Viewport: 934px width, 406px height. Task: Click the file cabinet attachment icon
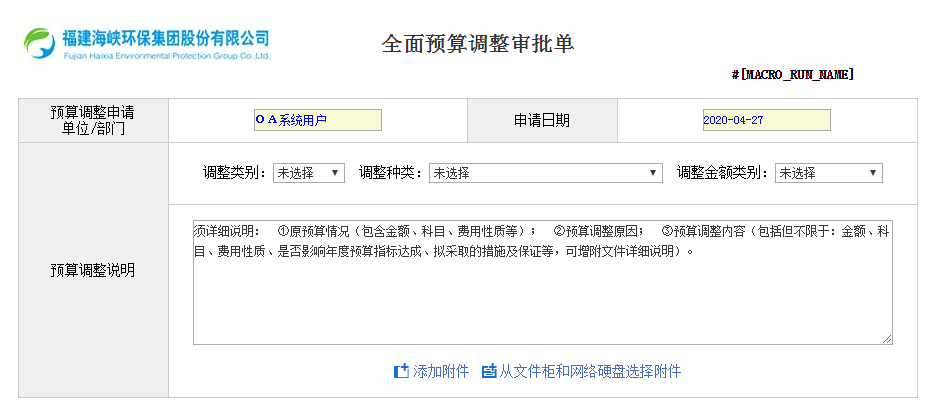click(x=488, y=371)
